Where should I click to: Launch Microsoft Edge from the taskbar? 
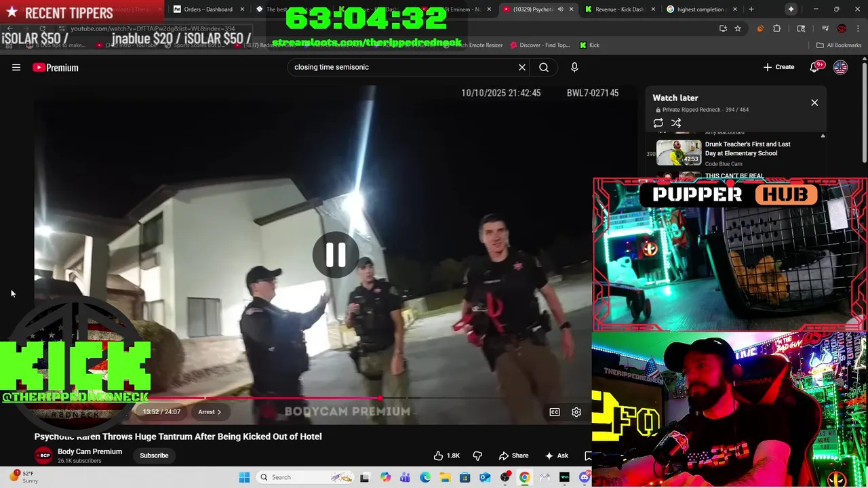[x=425, y=477]
